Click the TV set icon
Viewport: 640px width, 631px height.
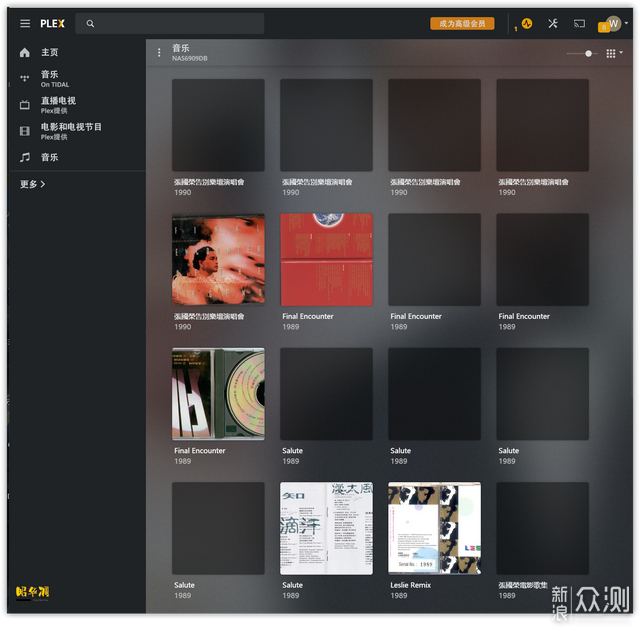25,105
